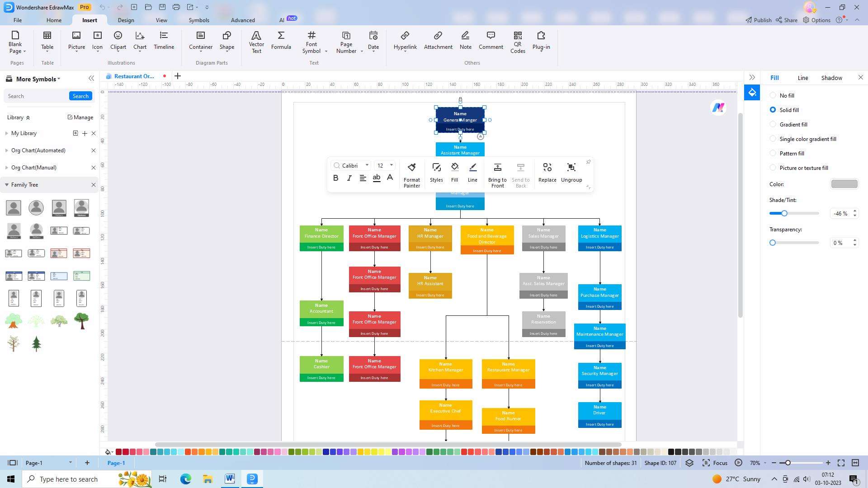Click the Search button in library
The width and height of the screenshot is (868, 488).
coord(80,96)
